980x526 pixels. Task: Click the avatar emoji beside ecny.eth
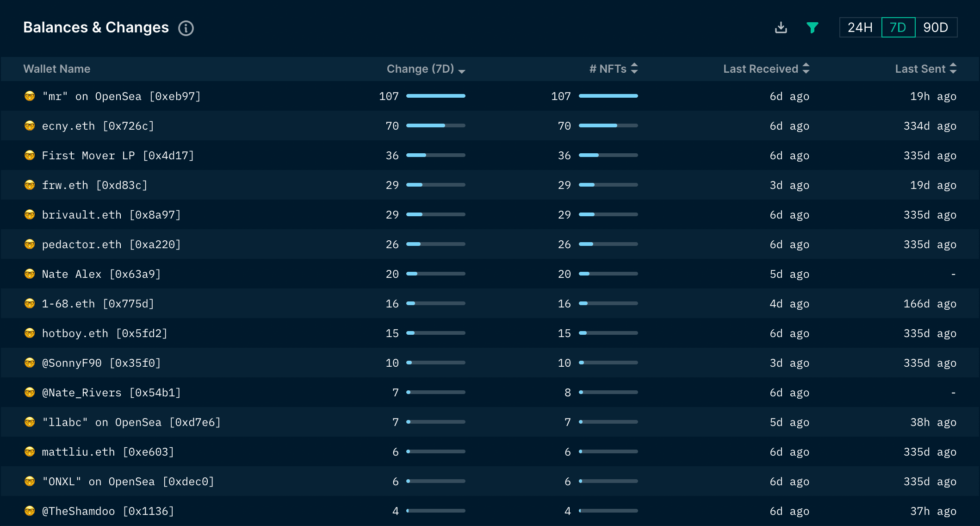click(x=30, y=125)
